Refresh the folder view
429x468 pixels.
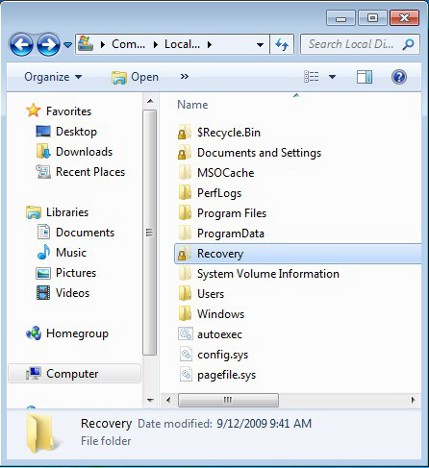point(282,44)
